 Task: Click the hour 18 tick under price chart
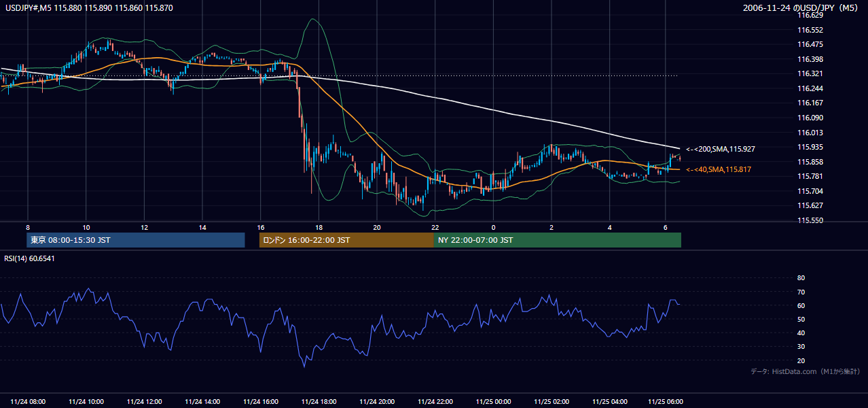[x=319, y=227]
